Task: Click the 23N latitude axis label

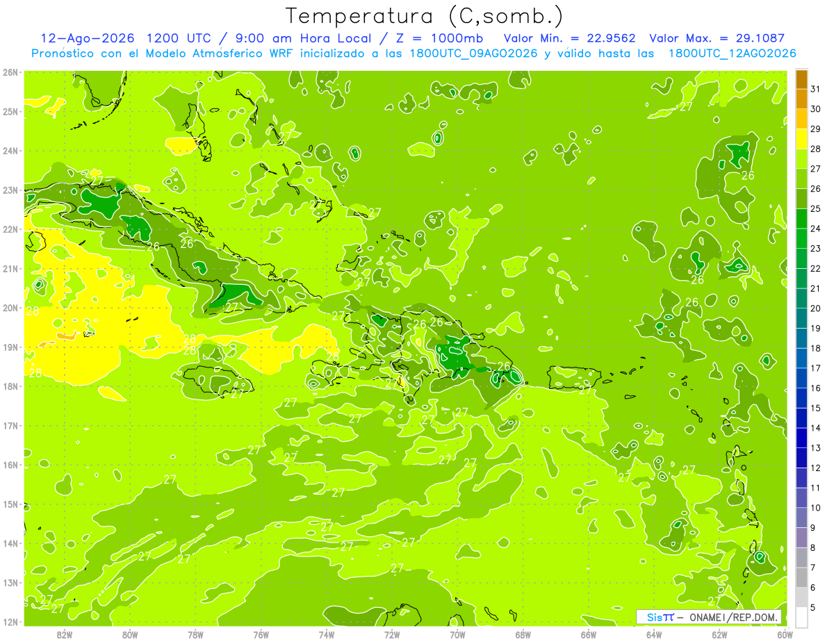Action: point(10,190)
